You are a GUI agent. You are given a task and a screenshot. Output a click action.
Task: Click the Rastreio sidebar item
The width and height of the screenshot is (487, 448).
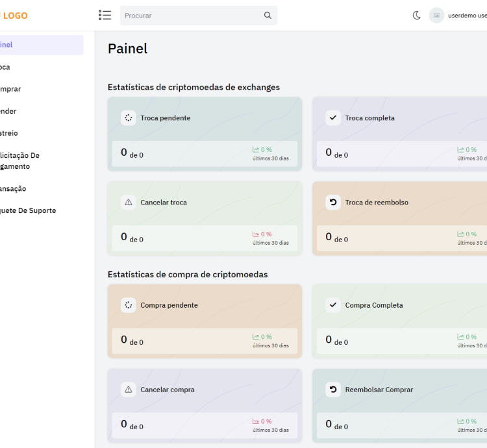(x=10, y=133)
